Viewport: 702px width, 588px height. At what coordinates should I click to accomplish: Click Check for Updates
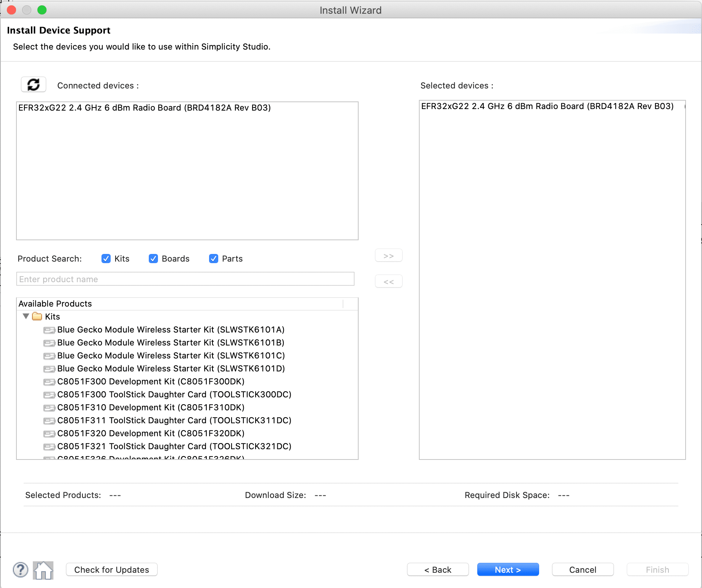[x=111, y=570]
